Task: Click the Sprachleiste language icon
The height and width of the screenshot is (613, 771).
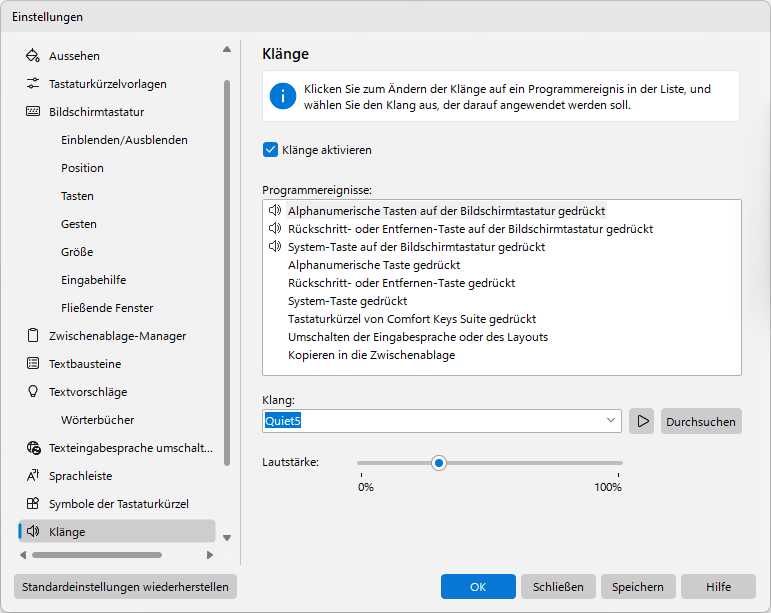Action: pyautogui.click(x=33, y=475)
